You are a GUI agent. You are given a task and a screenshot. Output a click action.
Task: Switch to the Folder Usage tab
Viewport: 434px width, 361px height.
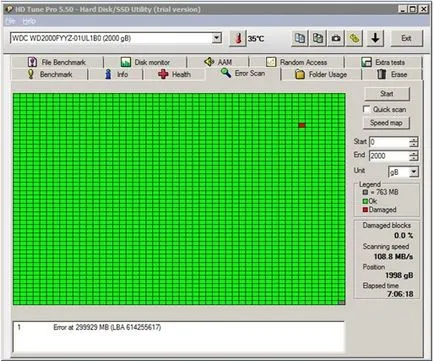click(321, 74)
